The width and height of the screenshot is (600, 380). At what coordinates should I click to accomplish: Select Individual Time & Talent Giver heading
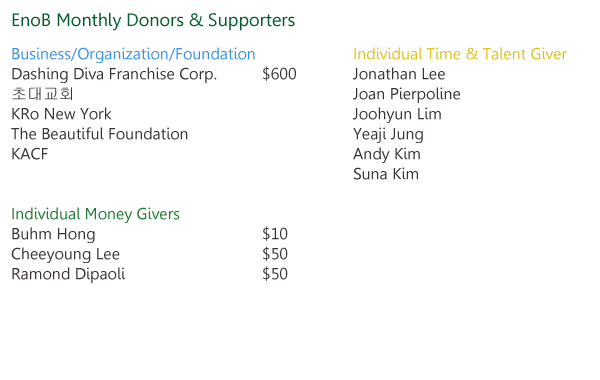coord(460,54)
